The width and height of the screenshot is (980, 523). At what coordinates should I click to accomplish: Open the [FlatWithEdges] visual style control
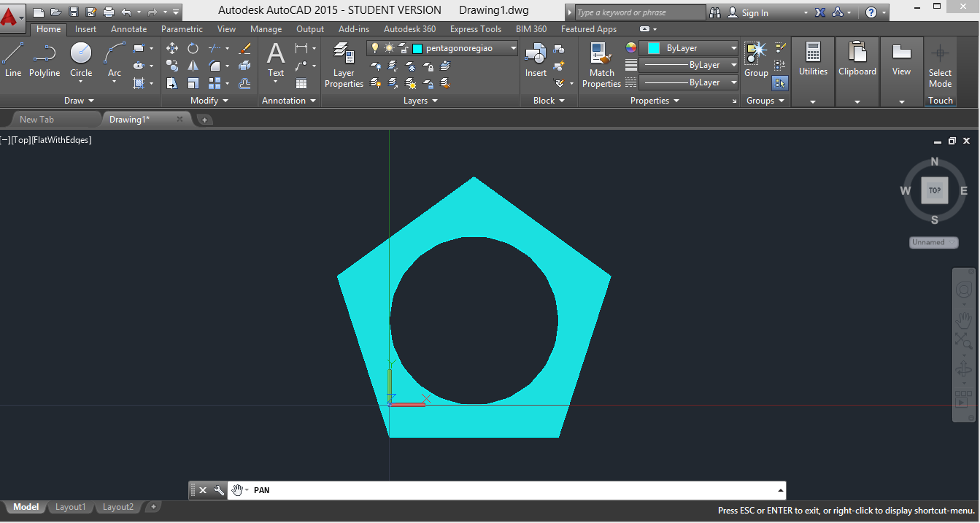click(x=61, y=140)
